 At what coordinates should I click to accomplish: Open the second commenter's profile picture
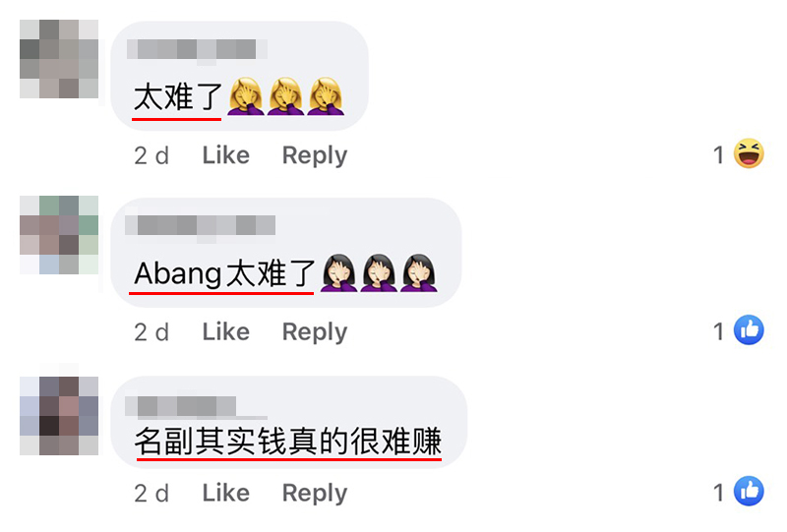[x=59, y=235]
